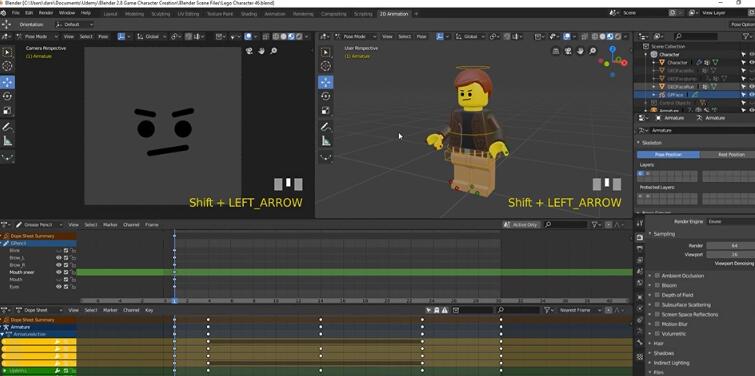This screenshot has height=376, width=755.
Task: Open Global transform orientation dropdown in left viewport
Action: click(151, 37)
